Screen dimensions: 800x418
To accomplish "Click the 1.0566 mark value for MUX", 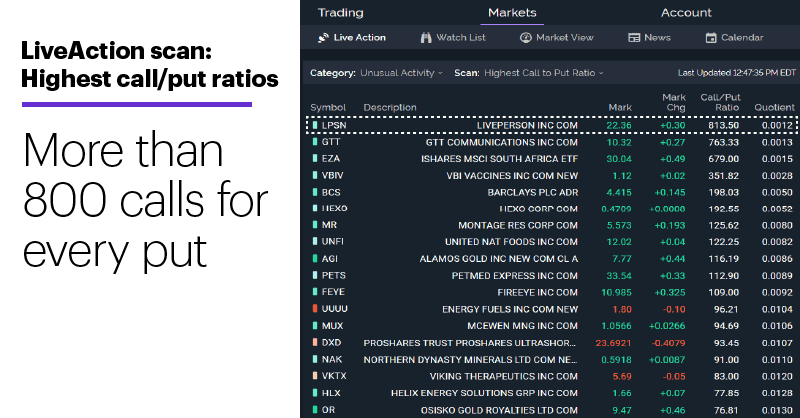I will pyautogui.click(x=616, y=326).
